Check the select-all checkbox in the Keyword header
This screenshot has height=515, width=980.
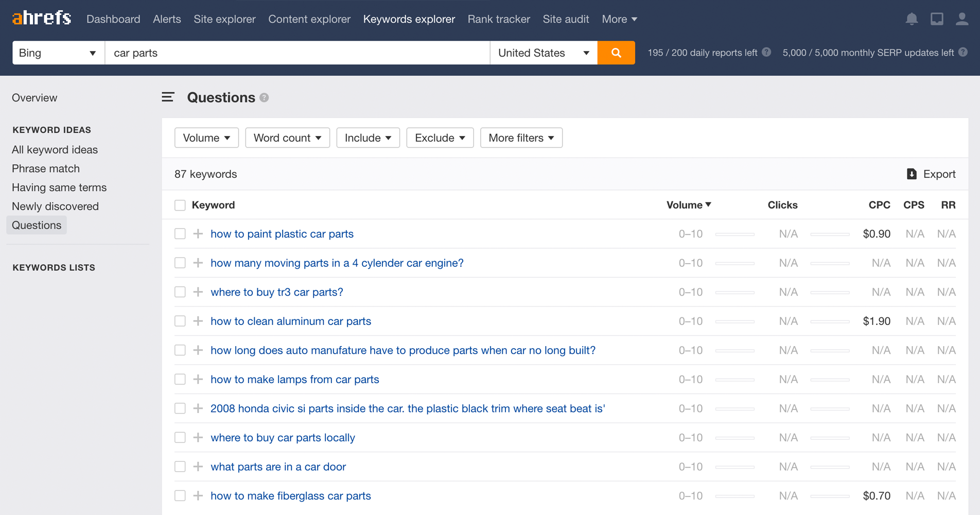click(x=180, y=204)
